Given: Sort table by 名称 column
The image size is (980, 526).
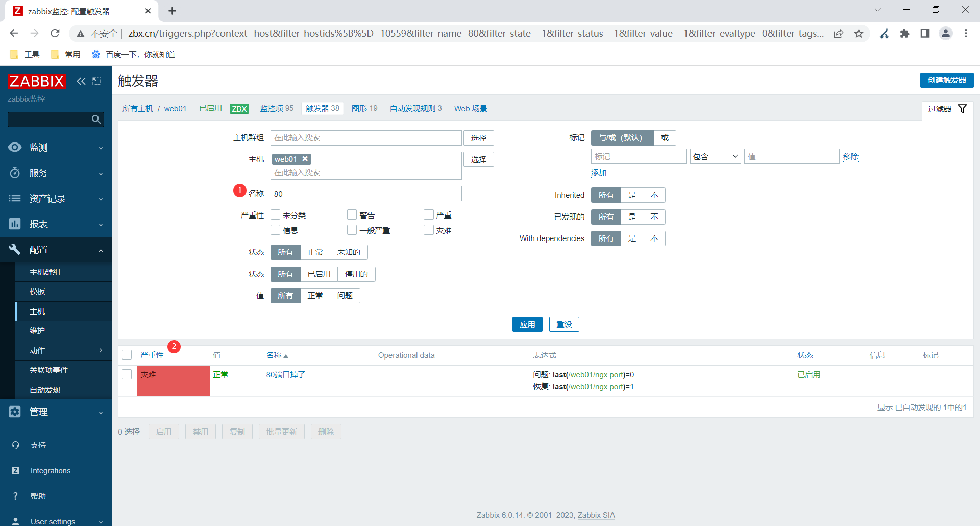Looking at the screenshot, I should (x=277, y=355).
